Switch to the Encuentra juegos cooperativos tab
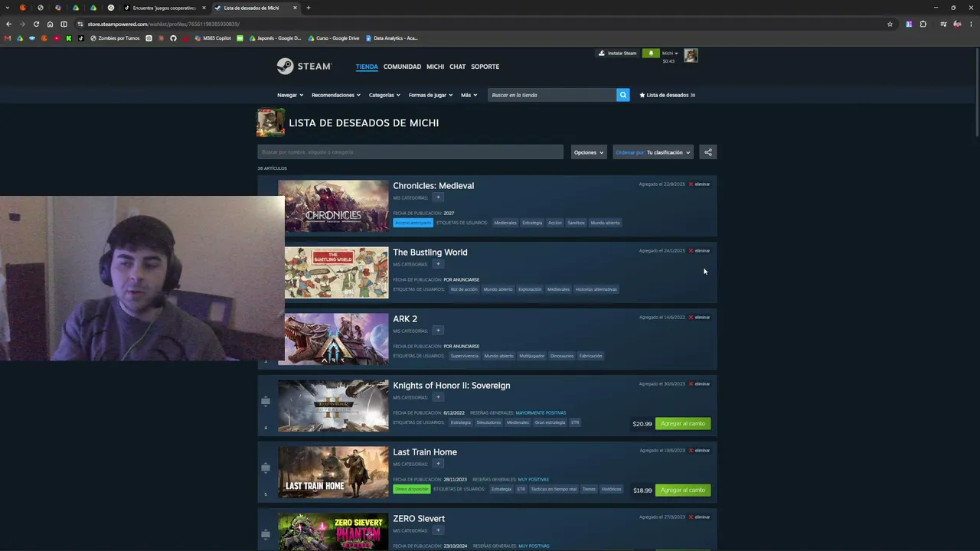The image size is (980, 551). pos(165,8)
